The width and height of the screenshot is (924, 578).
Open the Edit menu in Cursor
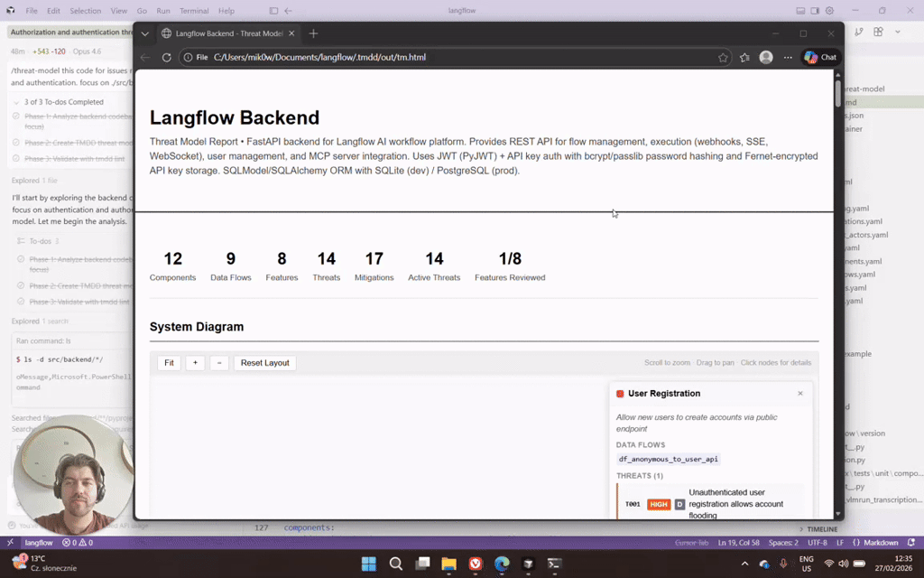click(53, 11)
